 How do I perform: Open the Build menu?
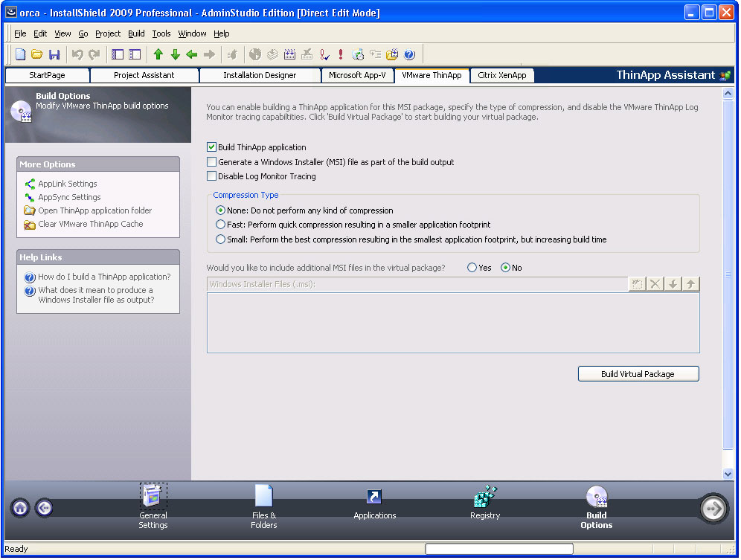click(136, 33)
